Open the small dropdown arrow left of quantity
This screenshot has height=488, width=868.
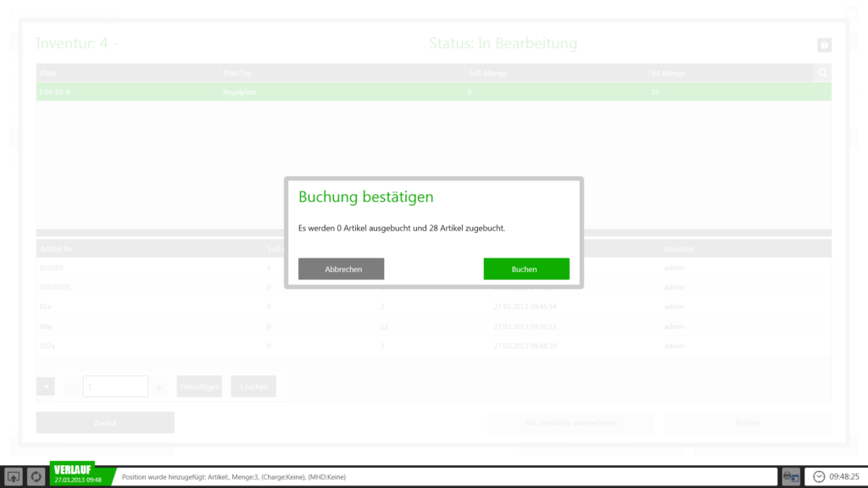tap(46, 387)
